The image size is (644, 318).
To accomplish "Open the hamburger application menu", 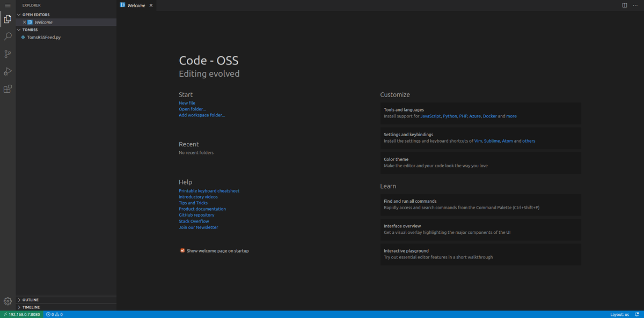I will 8,5.
